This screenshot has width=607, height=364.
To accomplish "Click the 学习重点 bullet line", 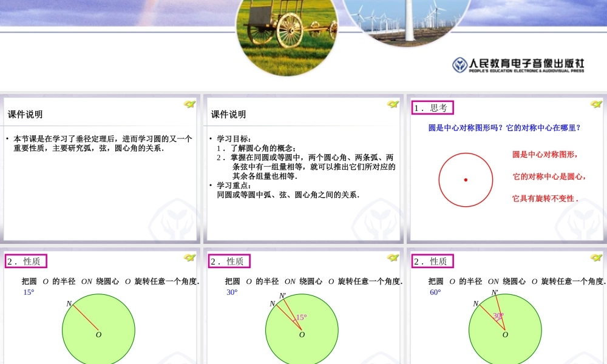I will (234, 185).
